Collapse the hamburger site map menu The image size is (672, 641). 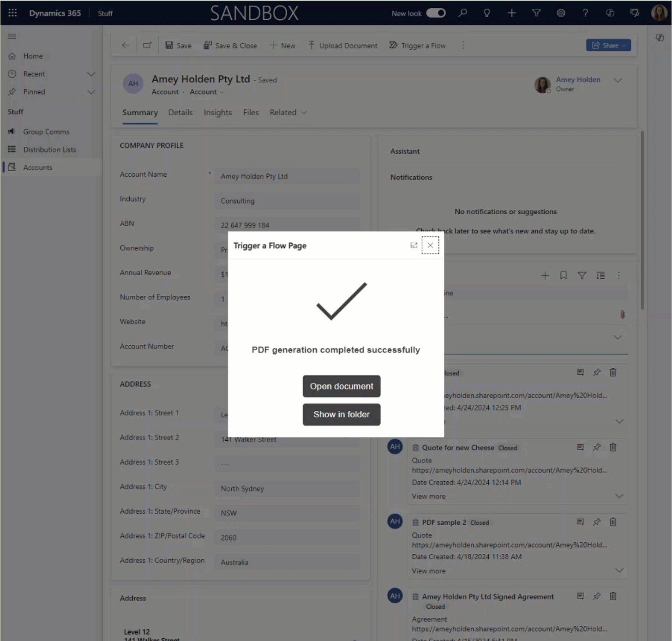12,36
